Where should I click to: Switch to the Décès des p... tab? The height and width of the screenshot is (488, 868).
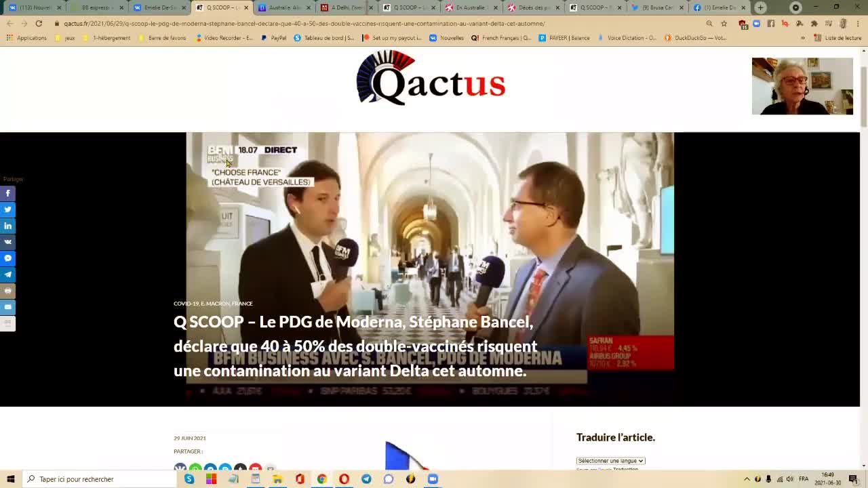[533, 7]
